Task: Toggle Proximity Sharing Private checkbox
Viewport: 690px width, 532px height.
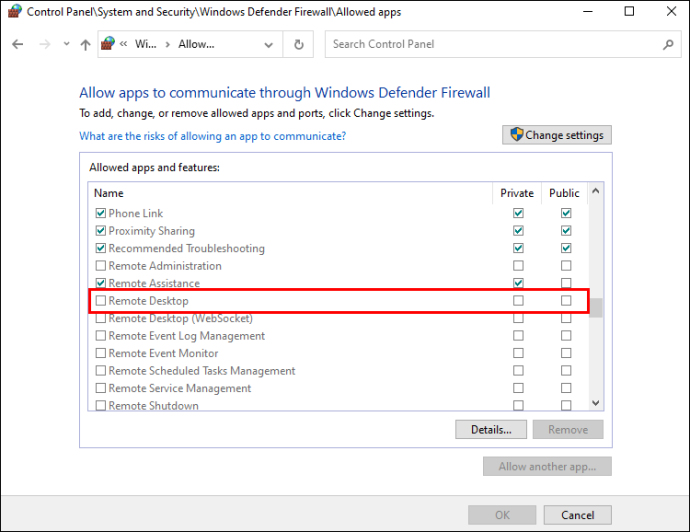Action: click(518, 231)
